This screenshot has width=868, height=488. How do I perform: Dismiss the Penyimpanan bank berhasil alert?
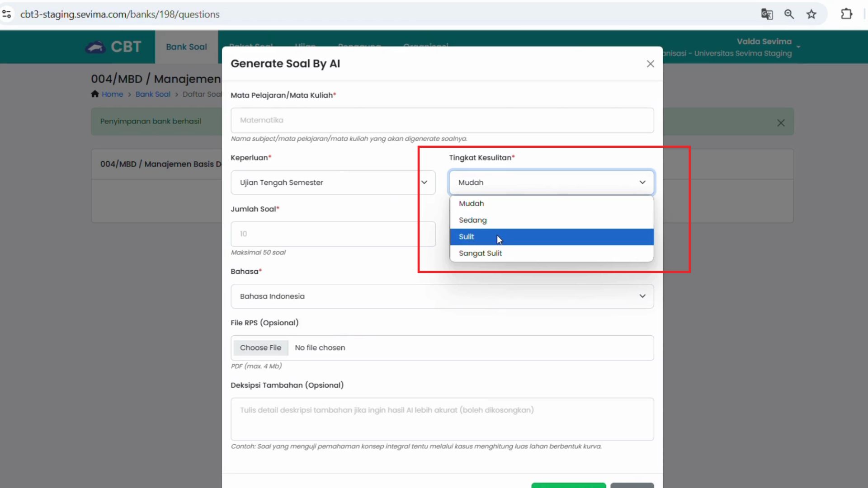(x=780, y=123)
